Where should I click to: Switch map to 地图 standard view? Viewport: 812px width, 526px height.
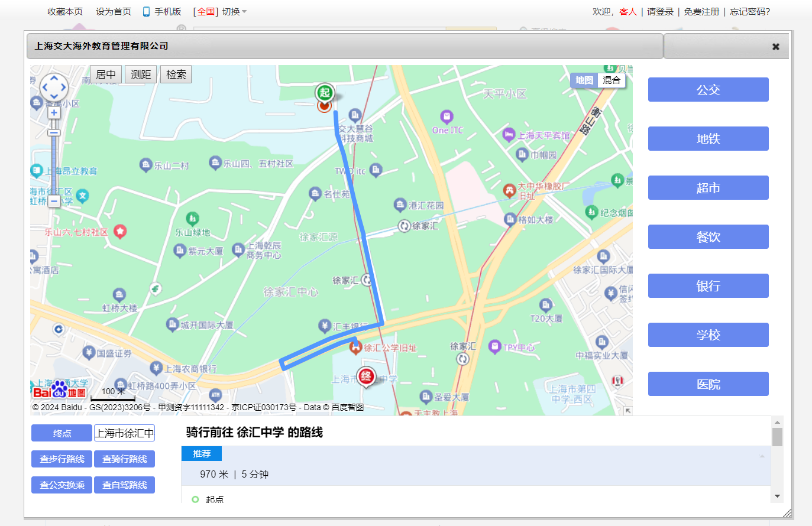tap(584, 80)
